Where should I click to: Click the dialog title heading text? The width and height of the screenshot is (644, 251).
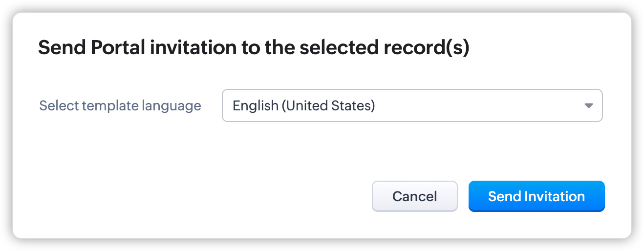[254, 48]
